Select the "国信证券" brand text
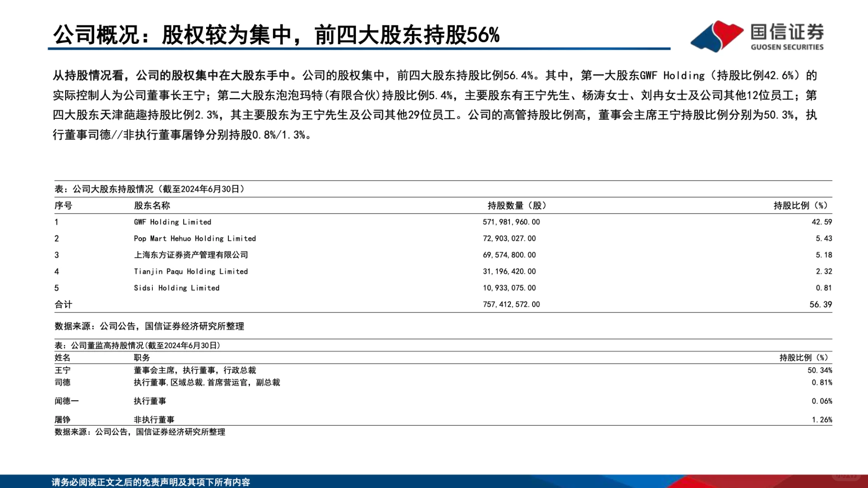This screenshot has height=488, width=868. pyautogui.click(x=787, y=33)
